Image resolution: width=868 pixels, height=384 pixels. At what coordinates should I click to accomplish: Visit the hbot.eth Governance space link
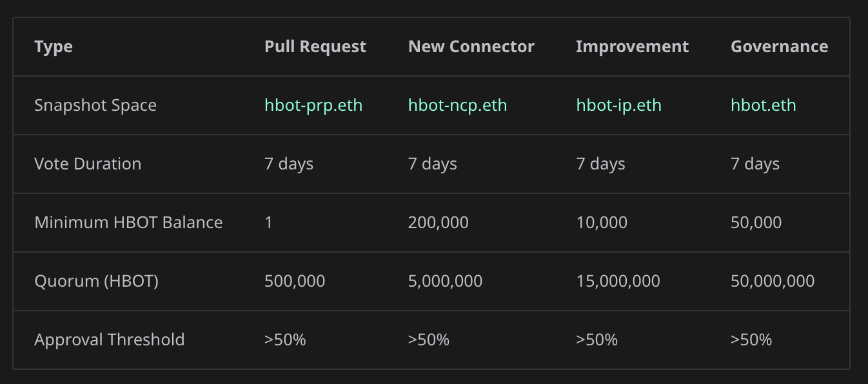pyautogui.click(x=763, y=105)
